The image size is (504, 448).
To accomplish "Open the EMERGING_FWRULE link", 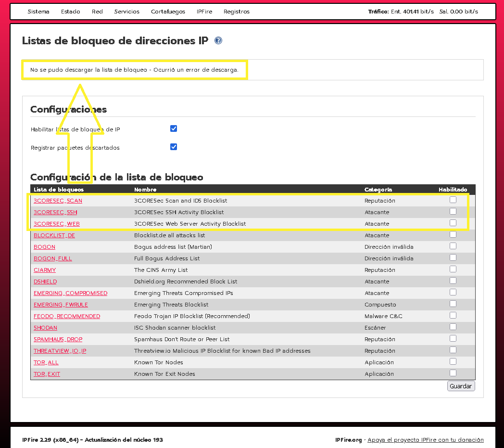I will (61, 305).
